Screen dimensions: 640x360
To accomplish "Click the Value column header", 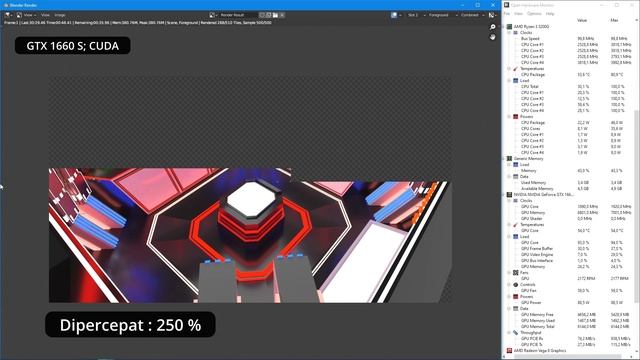I will point(582,20).
